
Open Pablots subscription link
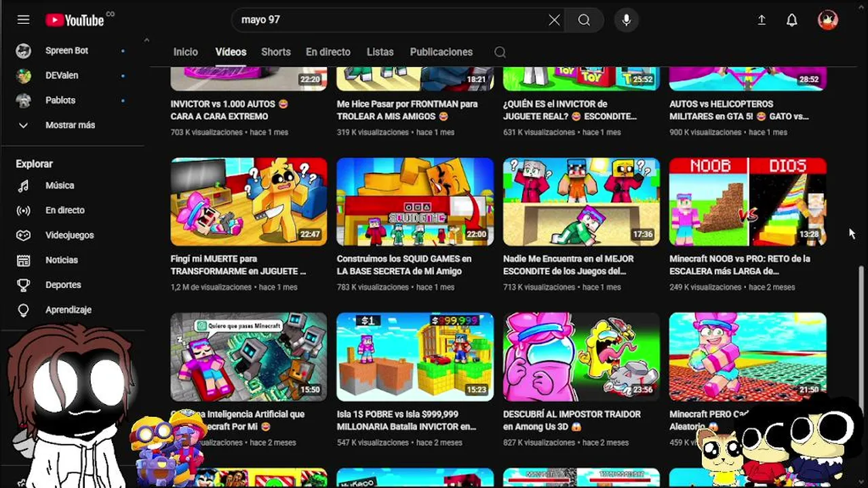60,100
